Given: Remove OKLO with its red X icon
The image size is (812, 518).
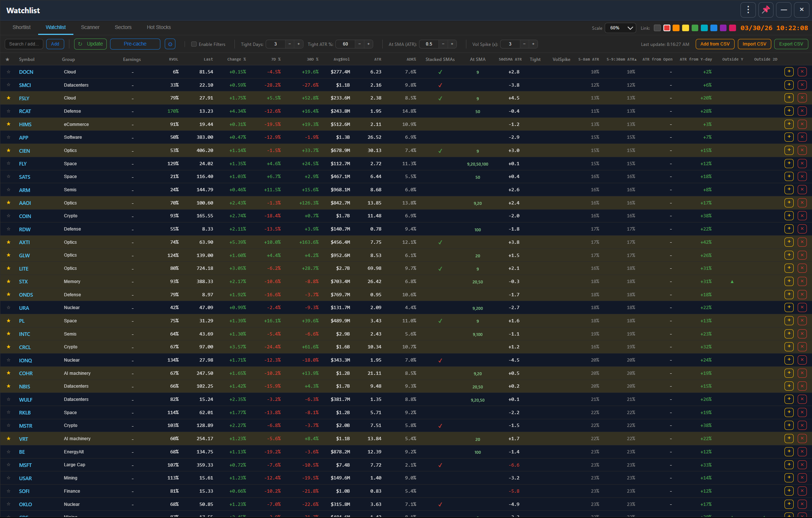Looking at the screenshot, I should coord(802,504).
